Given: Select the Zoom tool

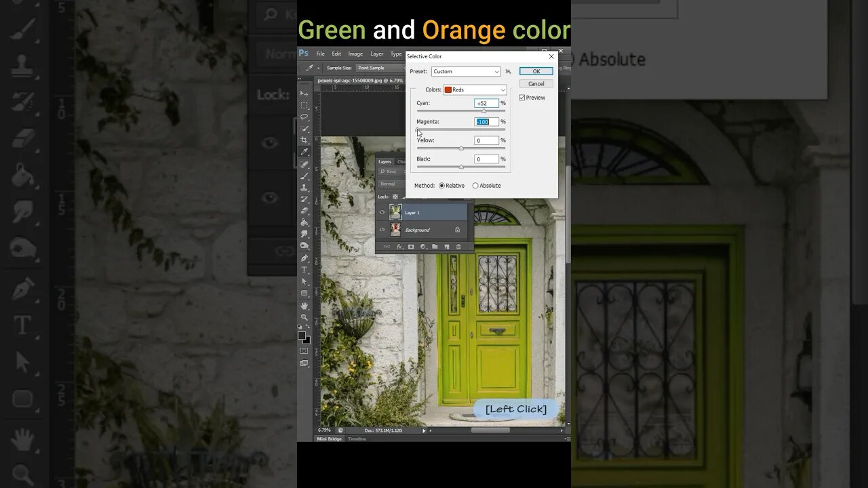Looking at the screenshot, I should pyautogui.click(x=304, y=317).
